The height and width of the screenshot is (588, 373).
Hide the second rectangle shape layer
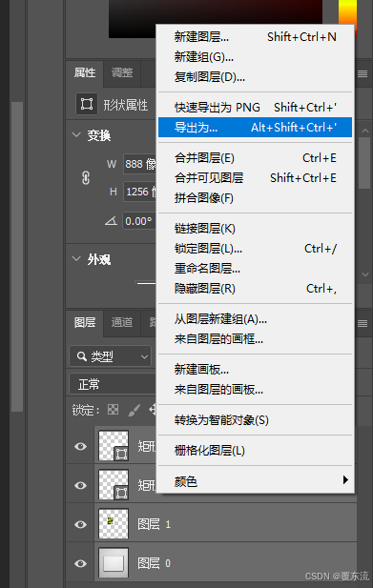click(80, 485)
